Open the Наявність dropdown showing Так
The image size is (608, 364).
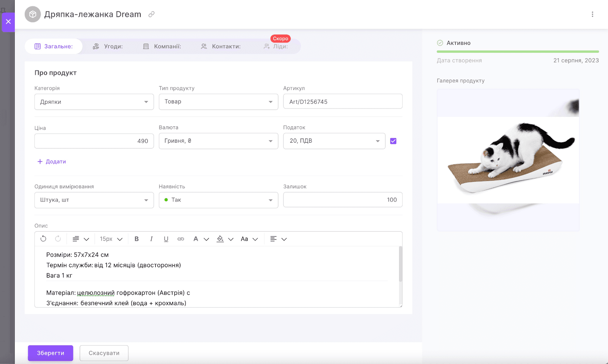click(218, 200)
